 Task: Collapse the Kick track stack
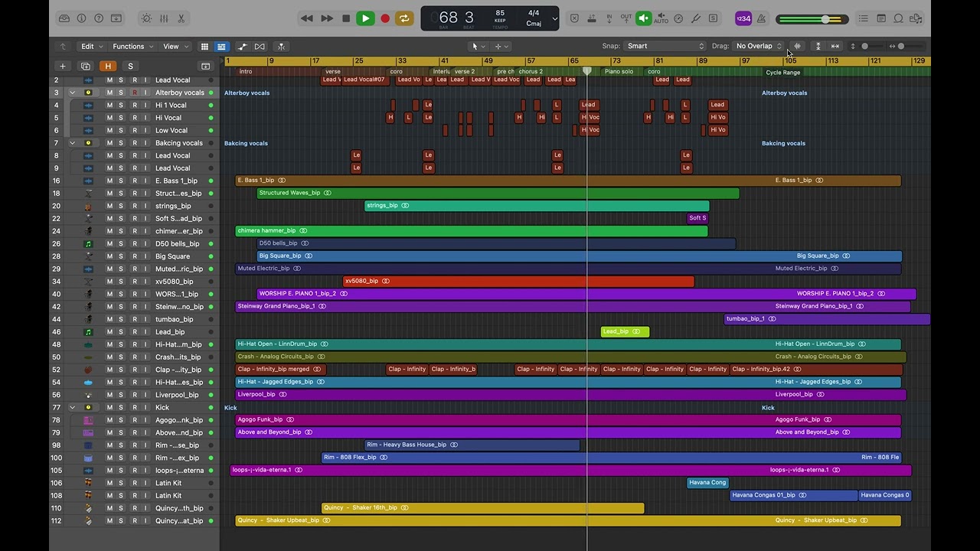point(72,407)
